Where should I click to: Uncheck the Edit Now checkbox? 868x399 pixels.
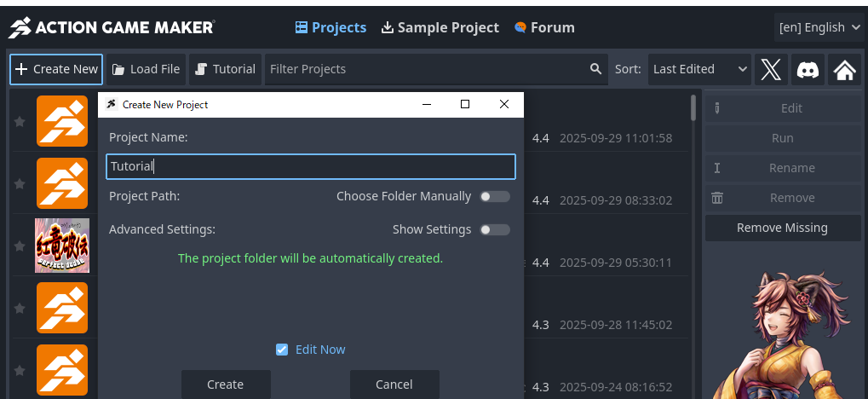[282, 350]
